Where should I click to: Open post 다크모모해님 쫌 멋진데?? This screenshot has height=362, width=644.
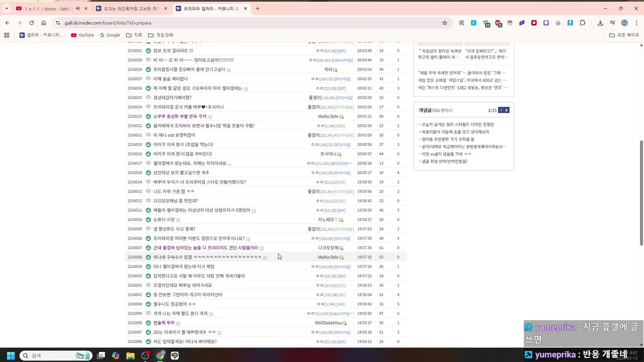176,201
